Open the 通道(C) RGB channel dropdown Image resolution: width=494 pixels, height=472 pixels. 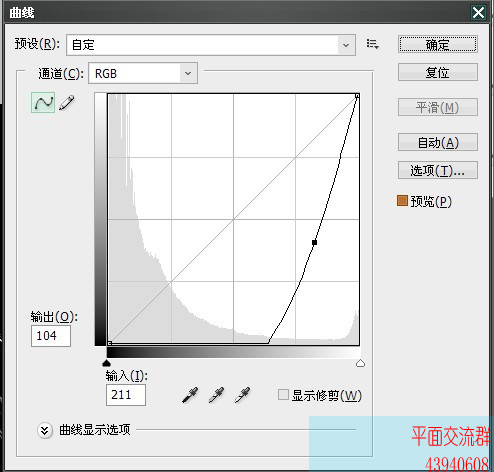click(143, 73)
